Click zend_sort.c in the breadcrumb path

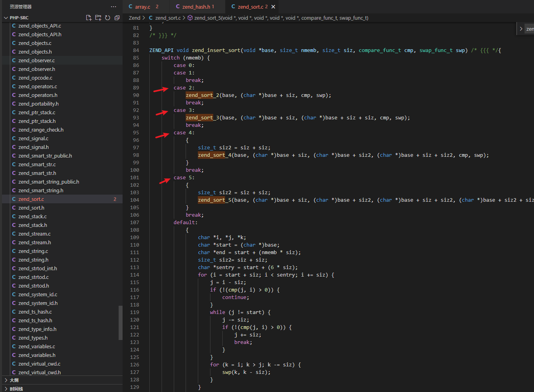pos(168,18)
